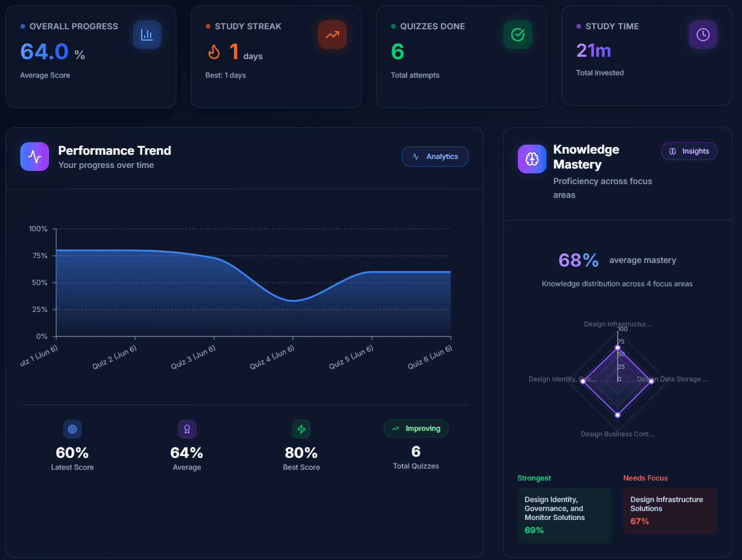Click the top radar point for Design Infrastructure
The image size is (742, 560).
(618, 348)
